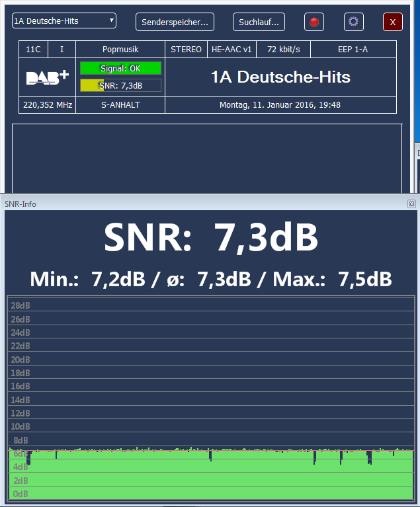Click the empty text area below station info

[206, 157]
